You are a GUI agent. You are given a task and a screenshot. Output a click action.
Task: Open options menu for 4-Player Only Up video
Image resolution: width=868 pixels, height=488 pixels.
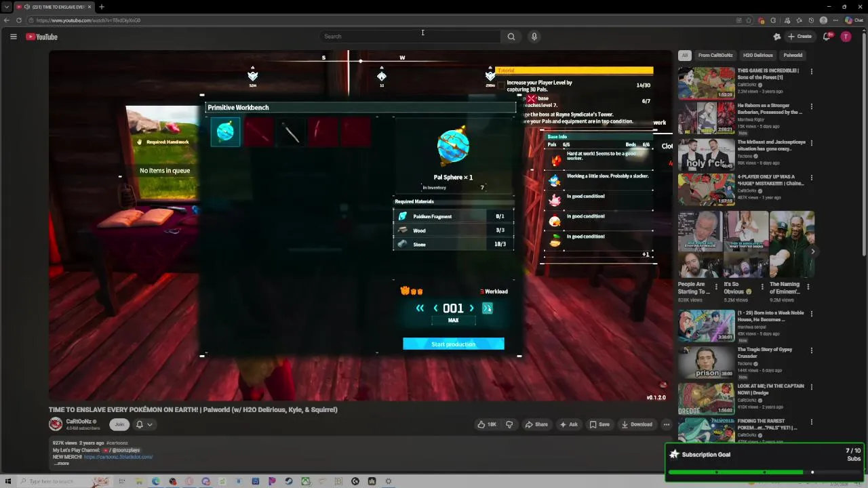[811, 178]
